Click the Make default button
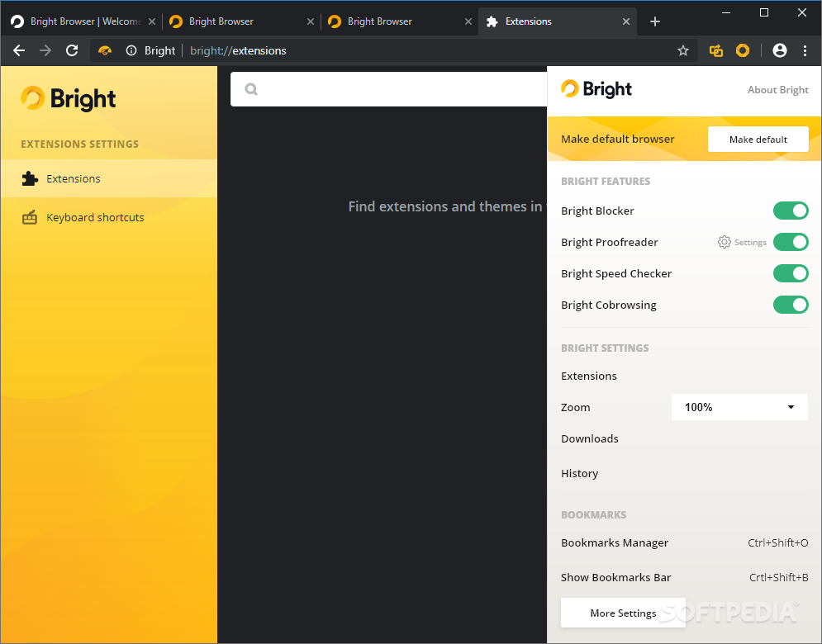Viewport: 822px width, 644px height. [758, 140]
